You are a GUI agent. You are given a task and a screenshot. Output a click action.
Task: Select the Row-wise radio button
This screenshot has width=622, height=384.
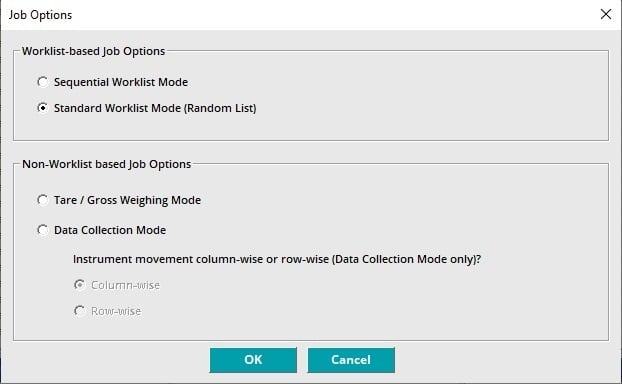[79, 311]
